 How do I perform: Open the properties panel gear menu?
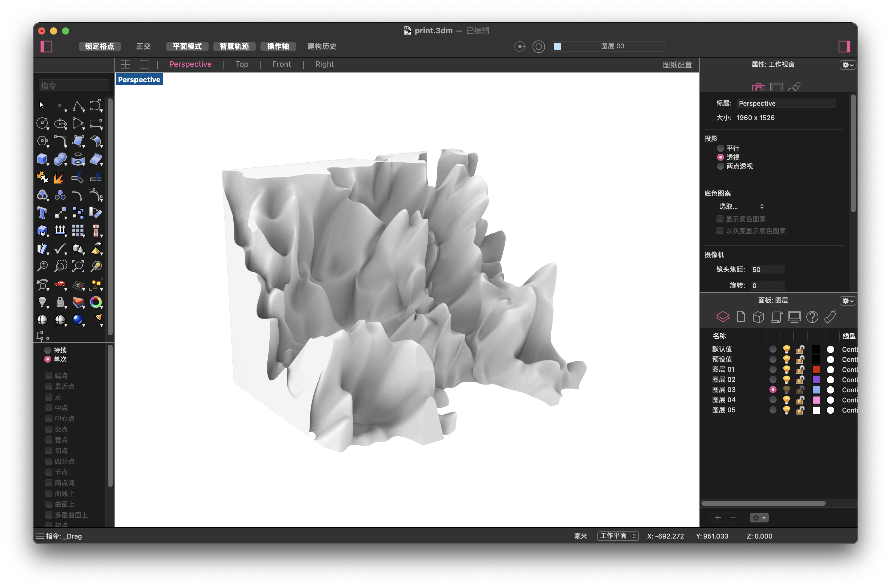click(847, 65)
